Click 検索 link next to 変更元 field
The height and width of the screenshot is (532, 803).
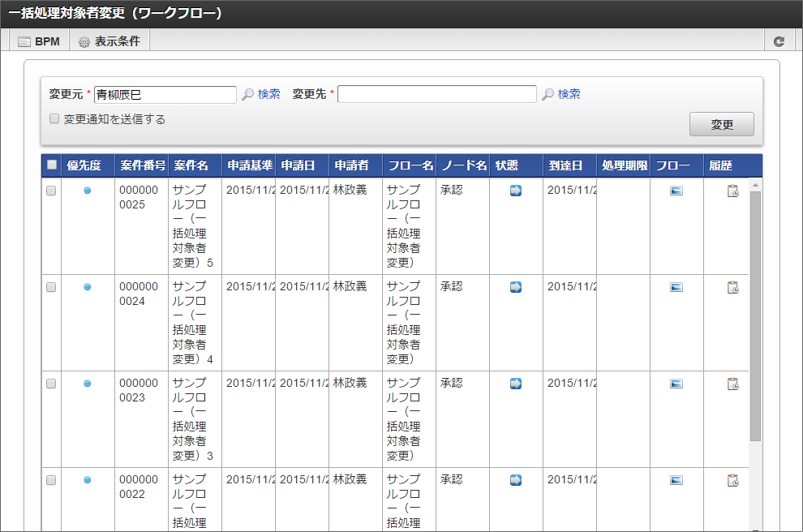(268, 94)
